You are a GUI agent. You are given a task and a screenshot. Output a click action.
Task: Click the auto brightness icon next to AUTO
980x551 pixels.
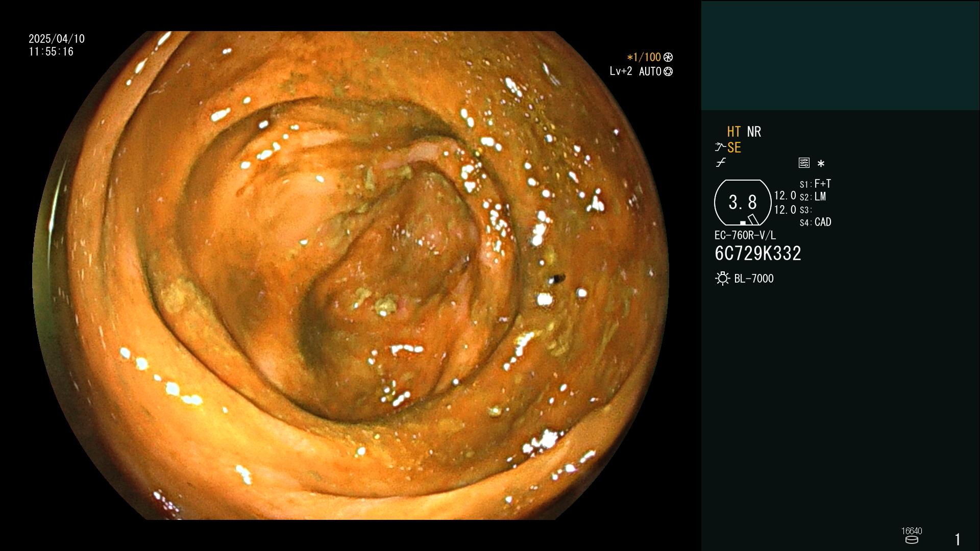pyautogui.click(x=668, y=71)
